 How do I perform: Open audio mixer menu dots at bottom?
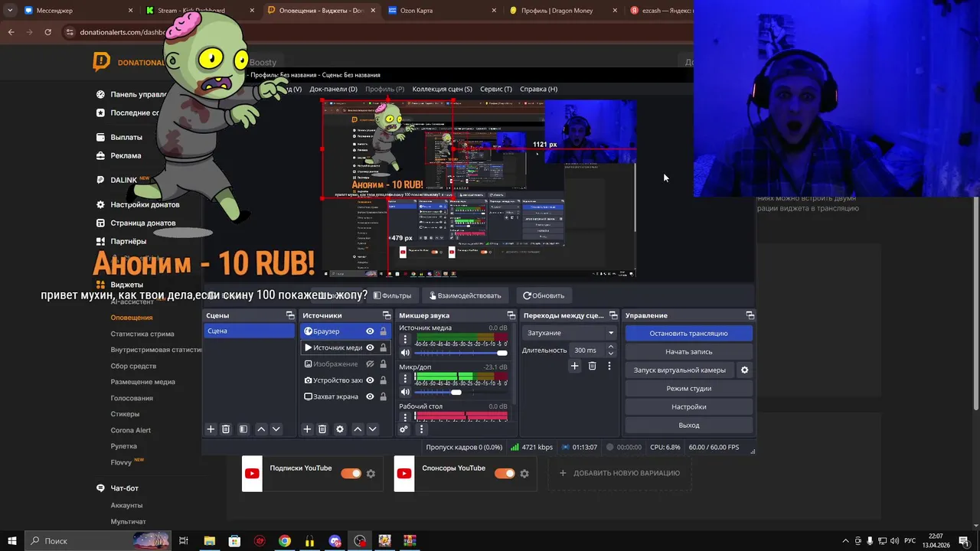click(421, 429)
